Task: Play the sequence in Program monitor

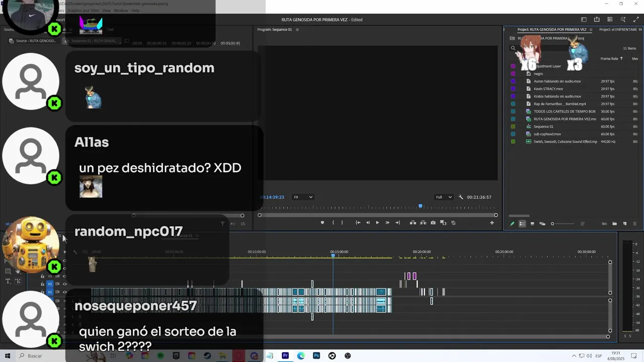Action: pyautogui.click(x=377, y=223)
